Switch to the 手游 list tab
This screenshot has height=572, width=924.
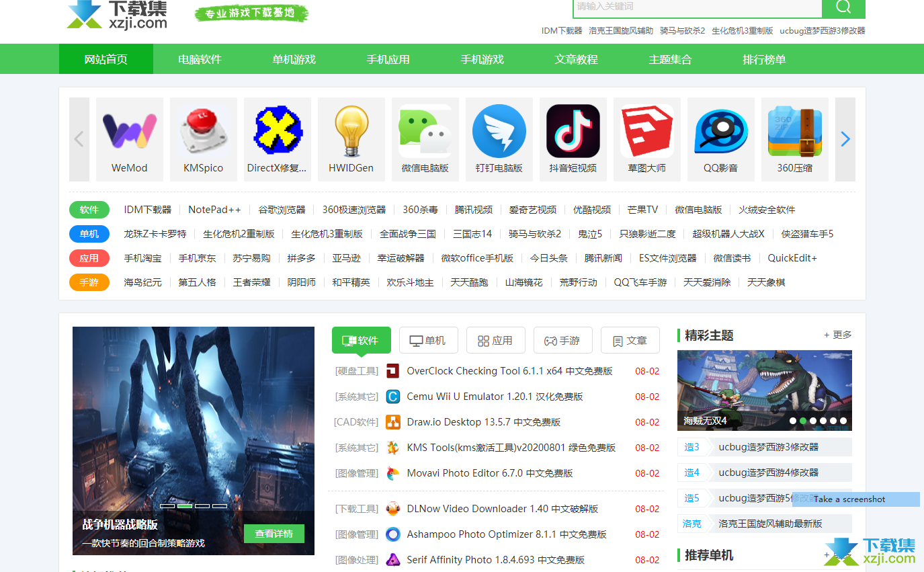(x=562, y=340)
